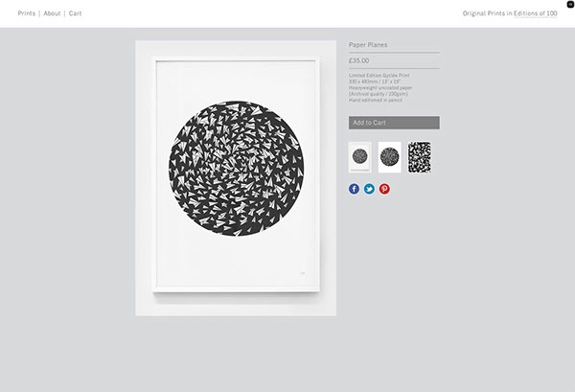Tweet this print via Twitter icon

click(369, 189)
